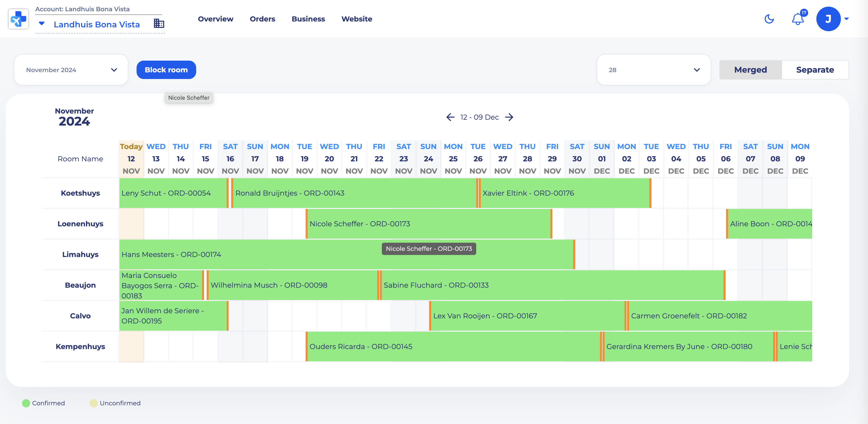The image size is (868, 424).
Task: Open the Business menu
Action: tap(308, 19)
